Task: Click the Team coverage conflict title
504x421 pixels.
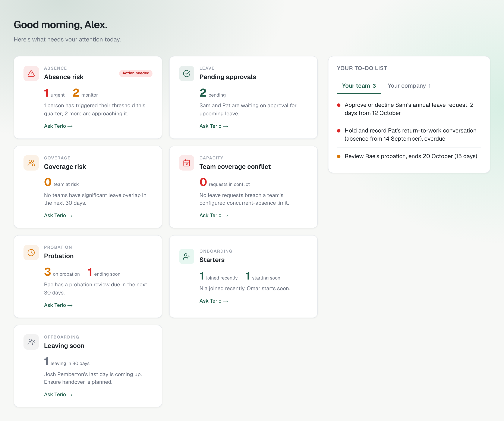Action: coord(235,167)
